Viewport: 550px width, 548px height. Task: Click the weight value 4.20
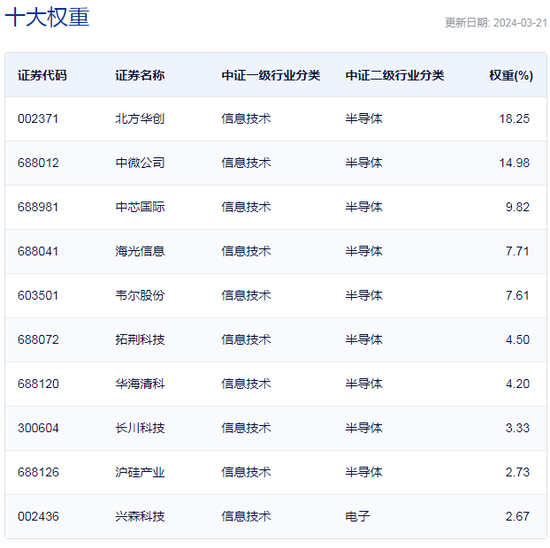pyautogui.click(x=517, y=384)
